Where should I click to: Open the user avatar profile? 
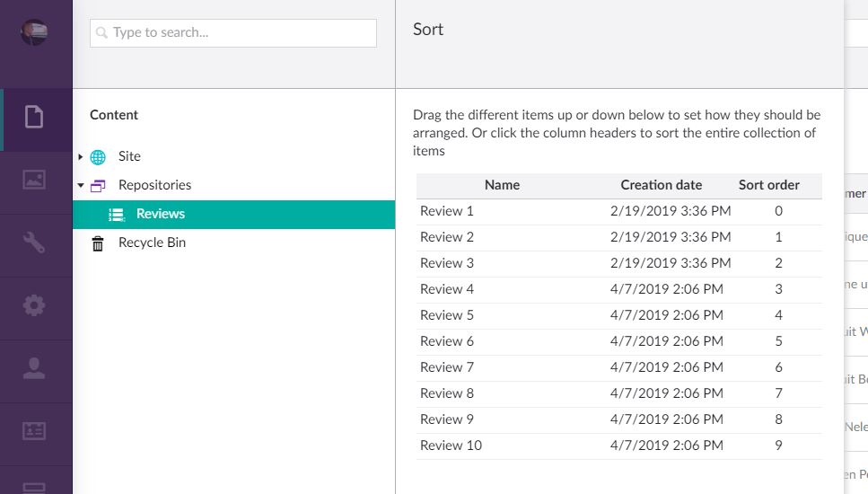pyautogui.click(x=34, y=32)
